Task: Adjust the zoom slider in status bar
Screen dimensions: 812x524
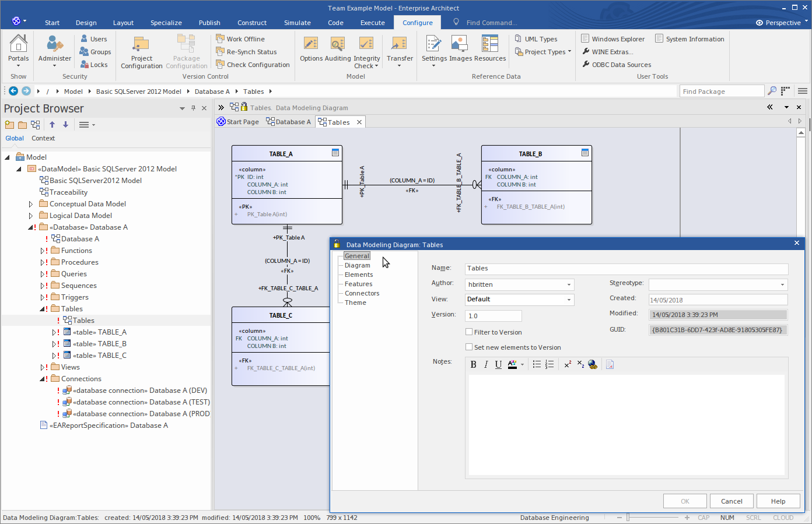Action: pos(628,518)
